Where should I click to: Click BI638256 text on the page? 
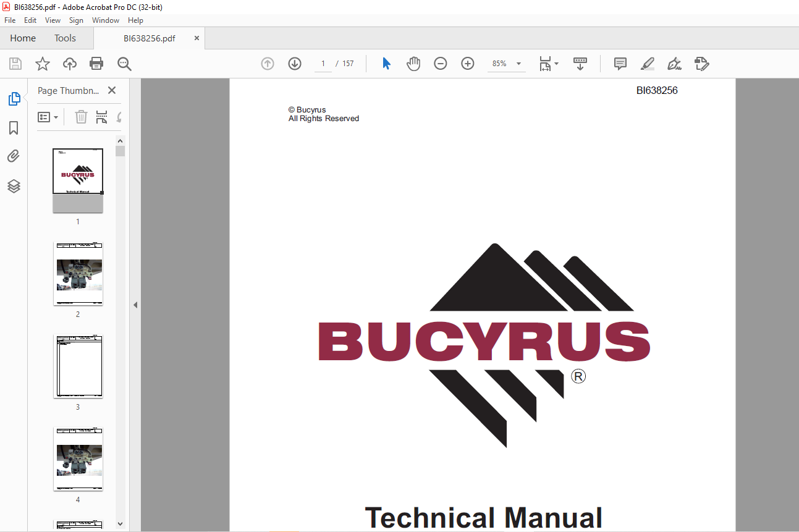click(x=657, y=90)
